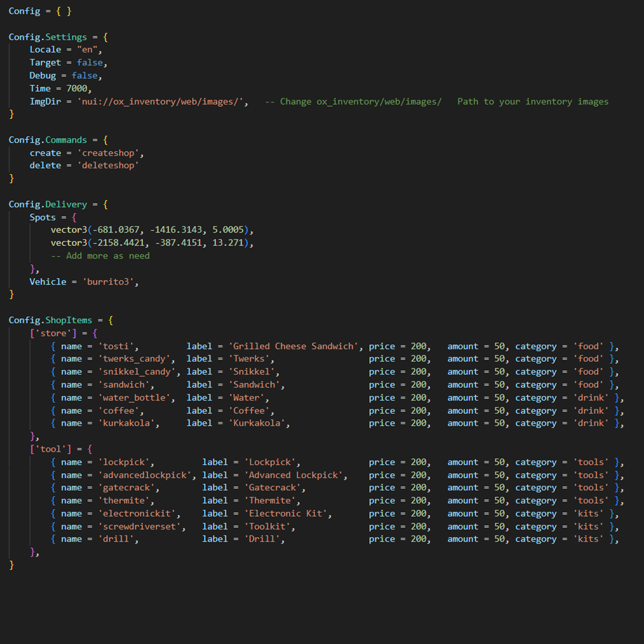The width and height of the screenshot is (644, 644).
Task: Click the 'Advanced Lockpick' label string
Action: 293,475
